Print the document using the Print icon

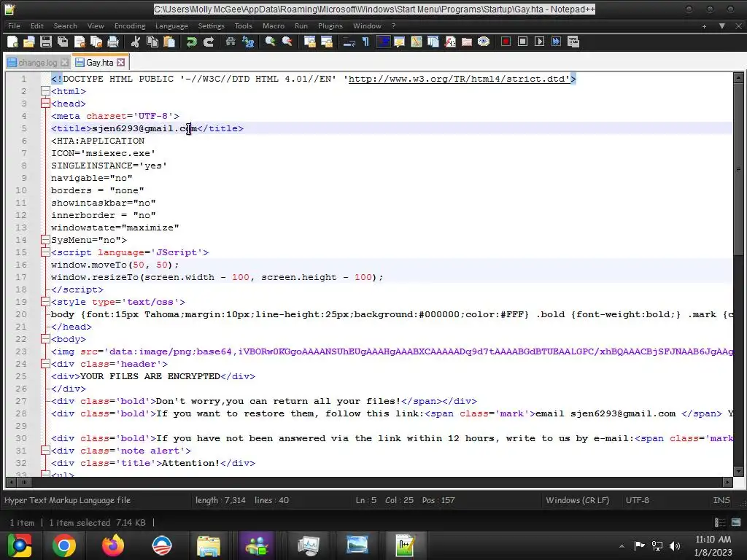[113, 42]
